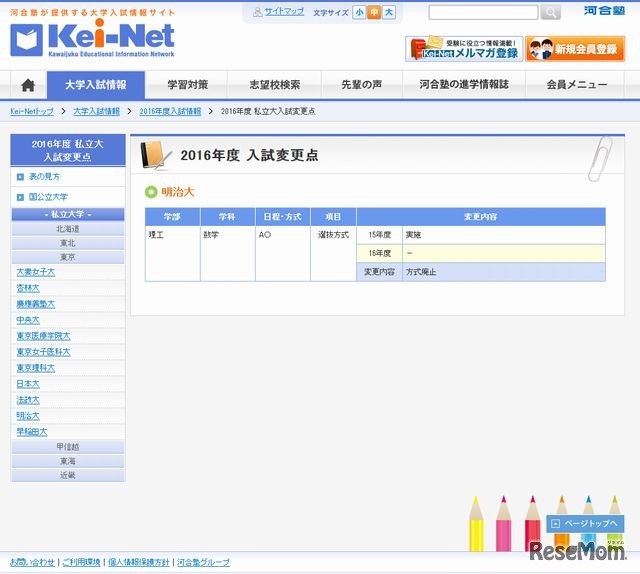The image size is (640, 574).
Task: Set font size to small (小)
Action: pos(359,12)
